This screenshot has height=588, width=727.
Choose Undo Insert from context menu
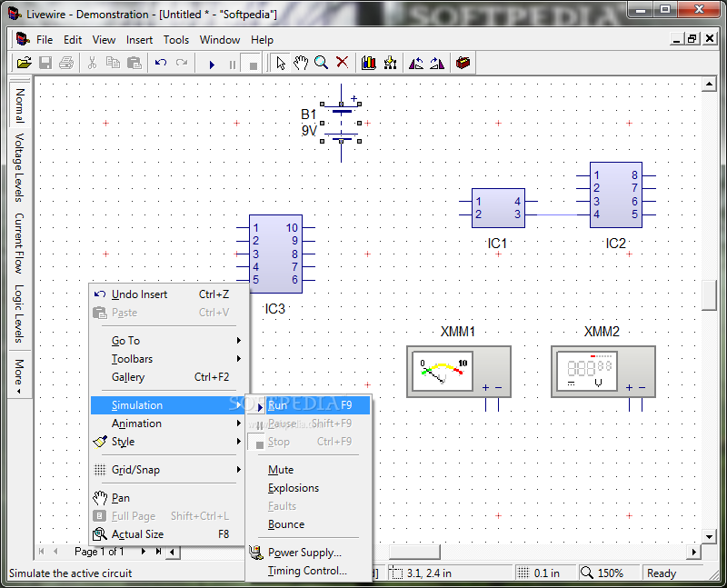point(169,294)
